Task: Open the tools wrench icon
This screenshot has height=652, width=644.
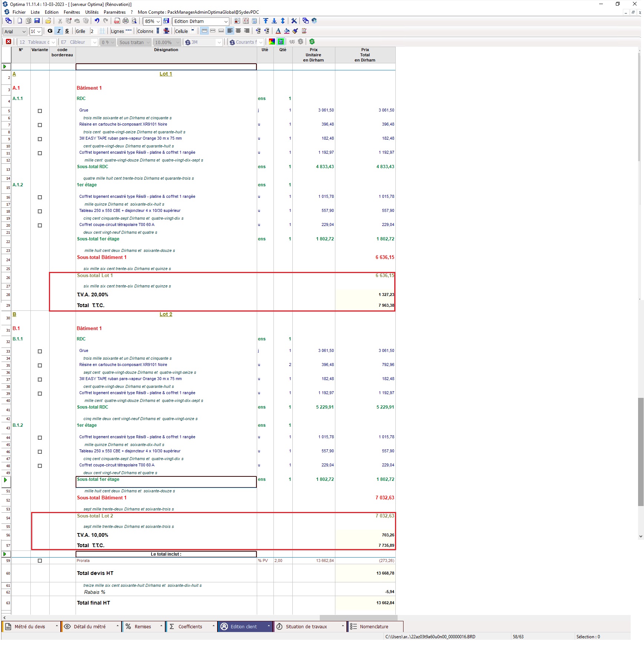Action: point(294,21)
